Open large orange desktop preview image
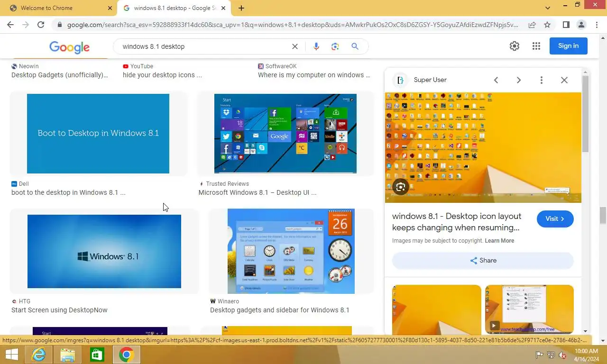 (x=483, y=147)
